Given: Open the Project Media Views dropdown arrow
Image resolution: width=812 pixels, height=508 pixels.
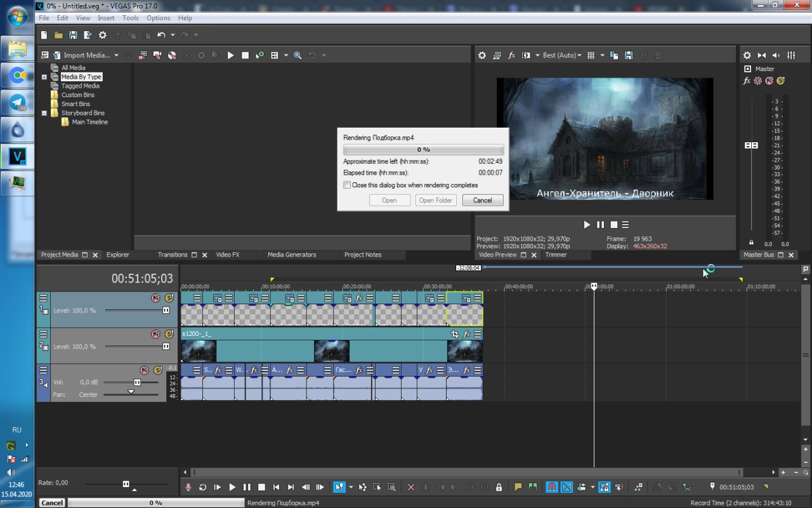Looking at the screenshot, I should (x=286, y=55).
